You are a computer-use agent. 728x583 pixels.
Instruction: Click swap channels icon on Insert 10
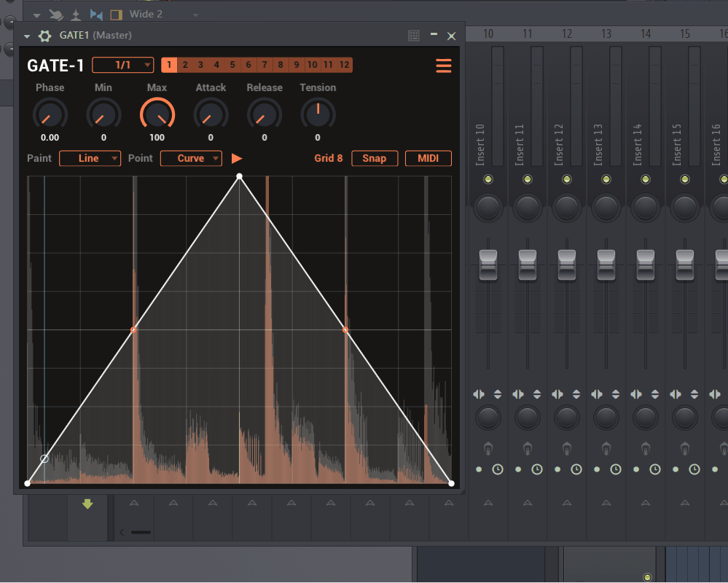click(479, 394)
